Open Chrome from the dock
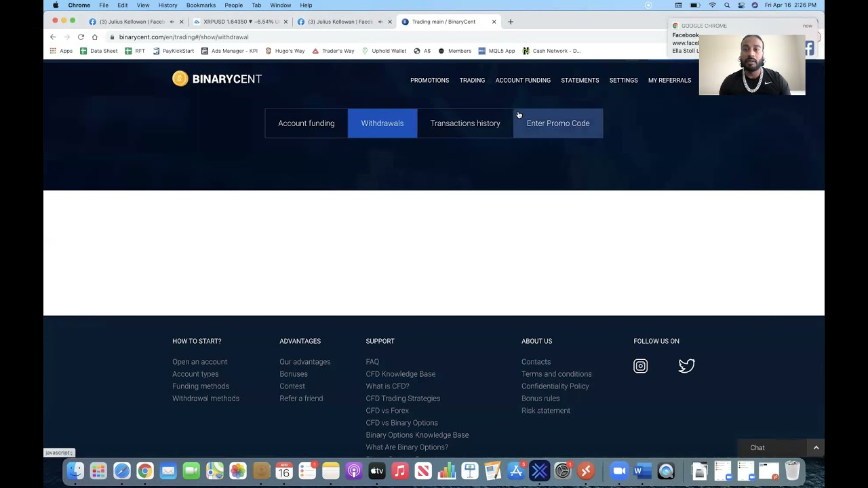 [145, 470]
